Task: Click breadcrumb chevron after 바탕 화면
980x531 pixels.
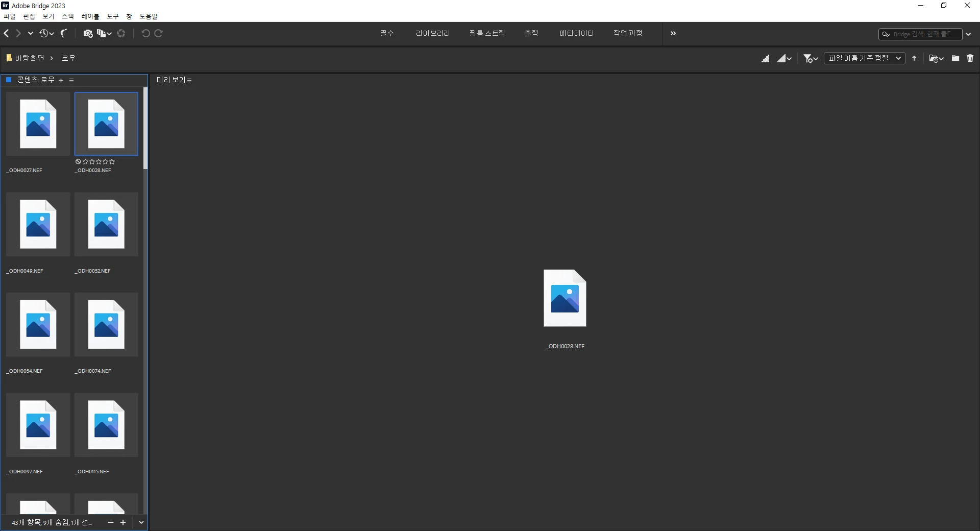Action: coord(52,58)
